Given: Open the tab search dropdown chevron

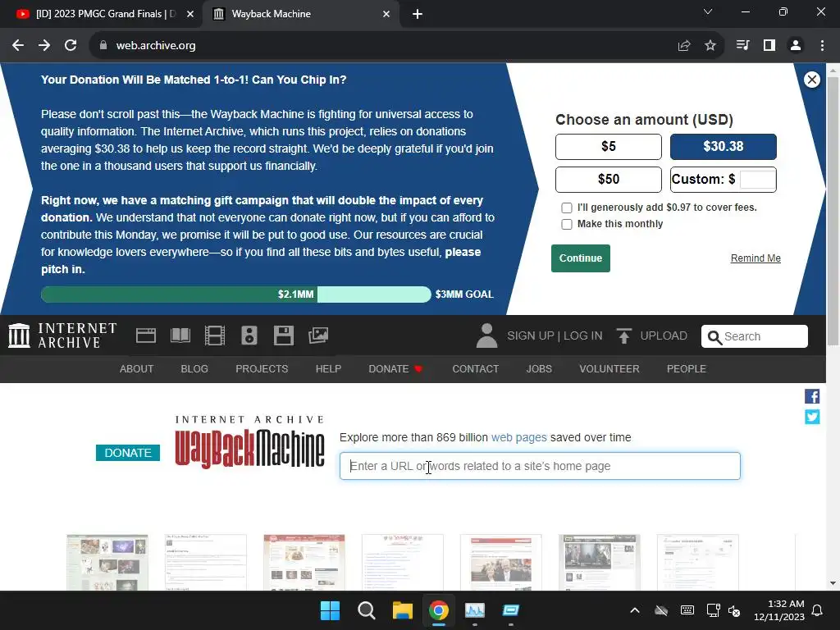Looking at the screenshot, I should click(708, 11).
